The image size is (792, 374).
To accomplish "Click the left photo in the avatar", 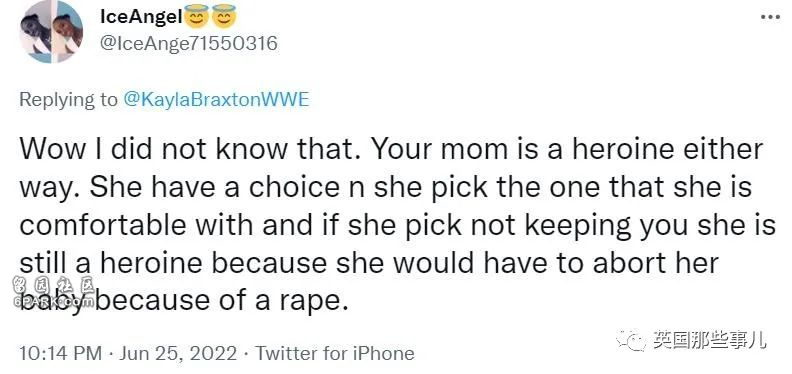I will (x=35, y=32).
